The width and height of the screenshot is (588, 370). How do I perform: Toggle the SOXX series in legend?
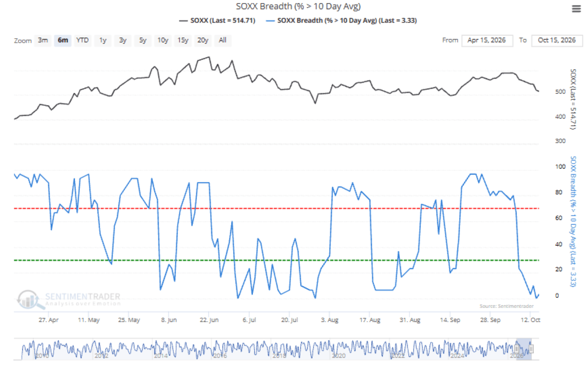click(217, 20)
